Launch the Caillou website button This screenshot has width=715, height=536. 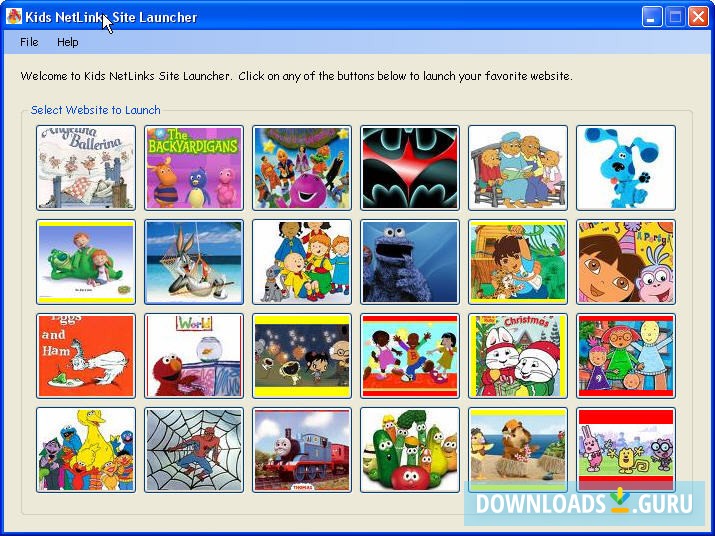click(x=302, y=262)
